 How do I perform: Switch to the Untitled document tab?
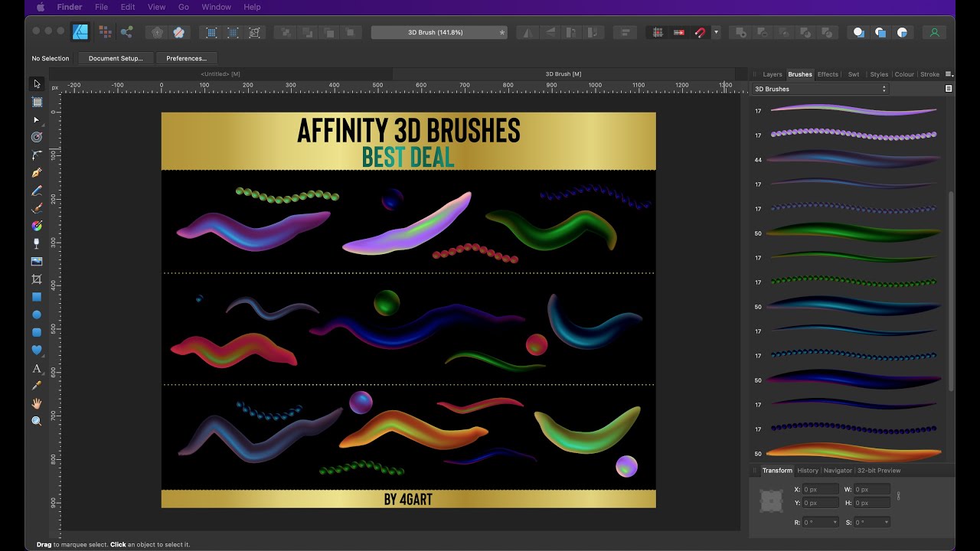(x=220, y=74)
